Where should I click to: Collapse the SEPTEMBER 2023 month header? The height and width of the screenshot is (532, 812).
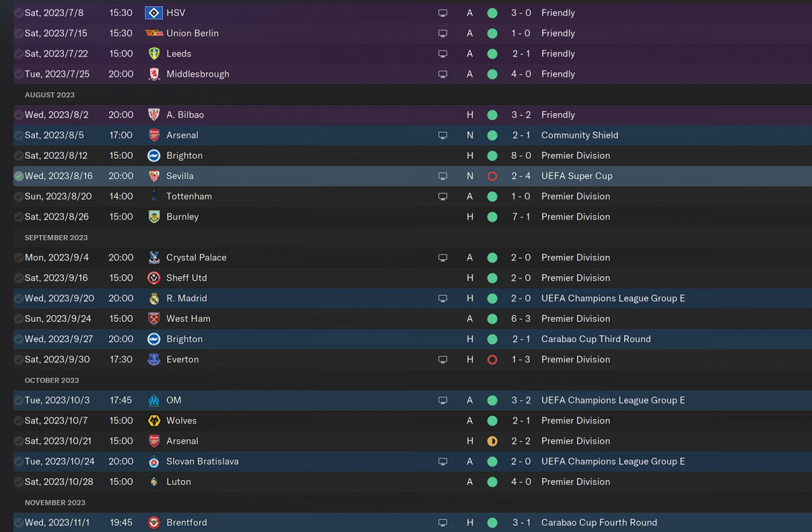[x=56, y=237]
